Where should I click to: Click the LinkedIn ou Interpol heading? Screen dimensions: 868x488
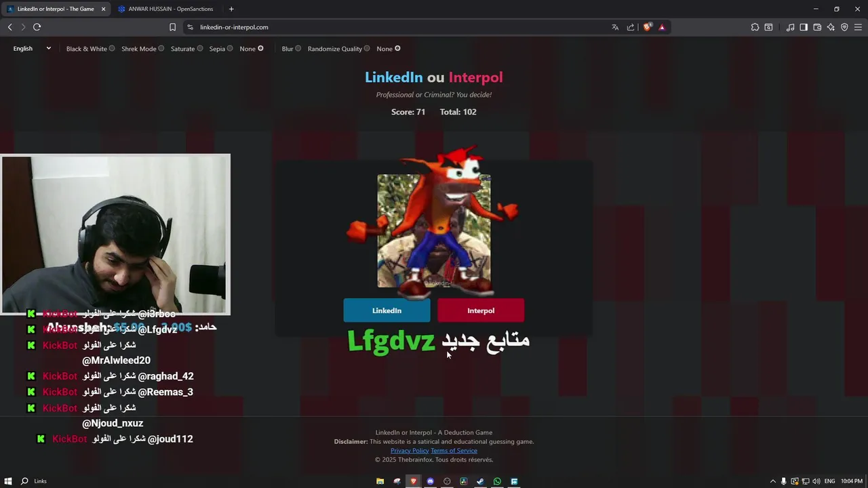point(434,77)
